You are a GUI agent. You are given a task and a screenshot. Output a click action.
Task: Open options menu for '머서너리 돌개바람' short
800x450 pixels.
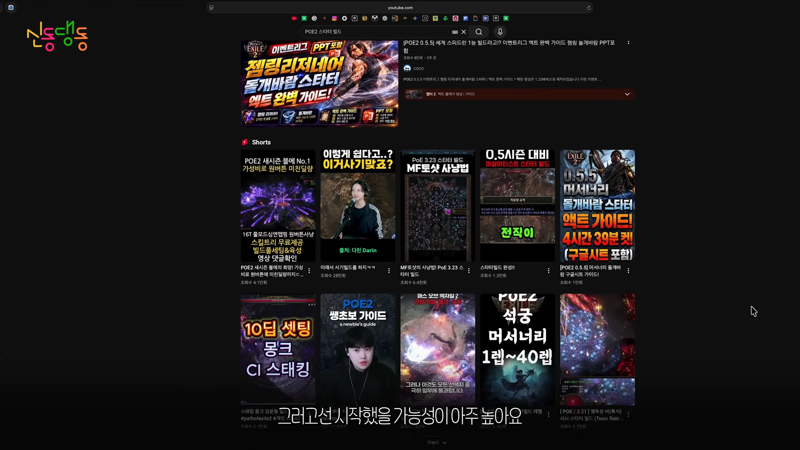(x=628, y=270)
